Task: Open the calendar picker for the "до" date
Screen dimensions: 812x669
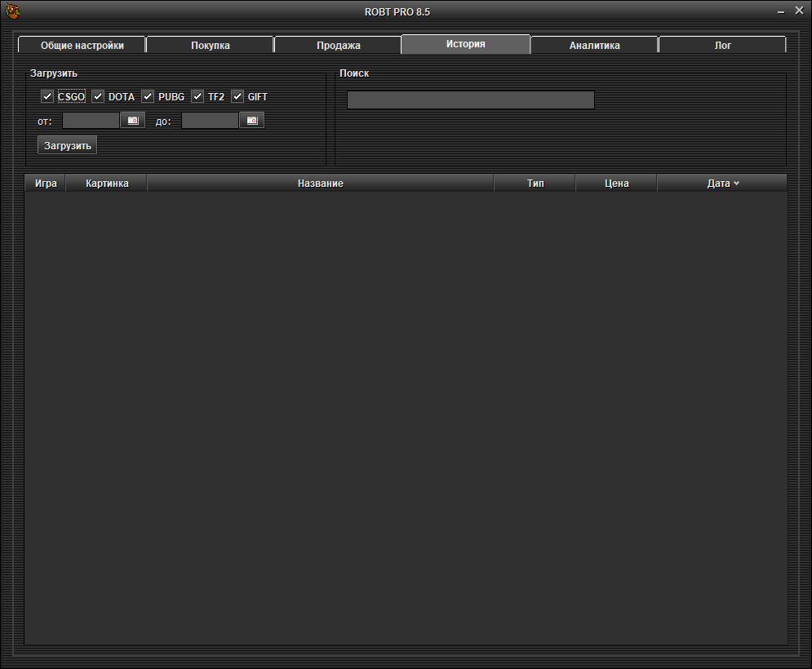Action: point(251,121)
